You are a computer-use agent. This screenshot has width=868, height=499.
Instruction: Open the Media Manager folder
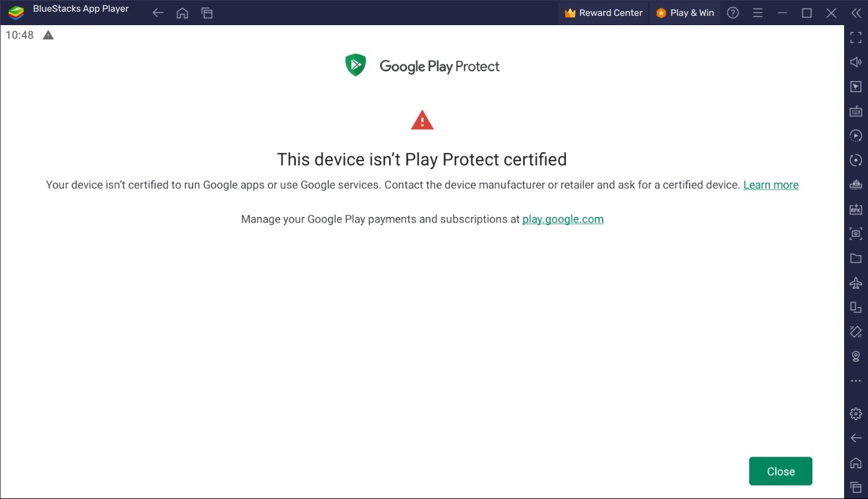click(855, 257)
